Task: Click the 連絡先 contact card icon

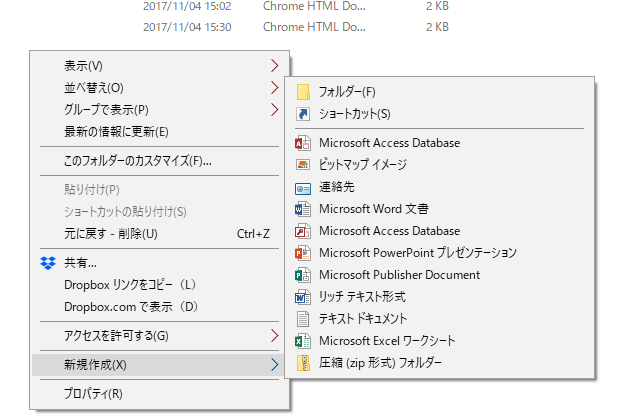Action: point(303,187)
